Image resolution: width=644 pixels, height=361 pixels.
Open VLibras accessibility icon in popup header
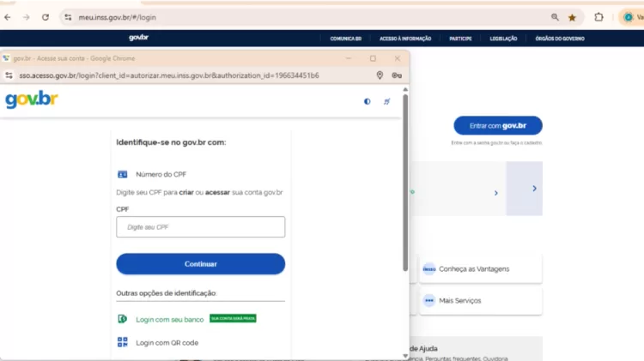click(387, 101)
